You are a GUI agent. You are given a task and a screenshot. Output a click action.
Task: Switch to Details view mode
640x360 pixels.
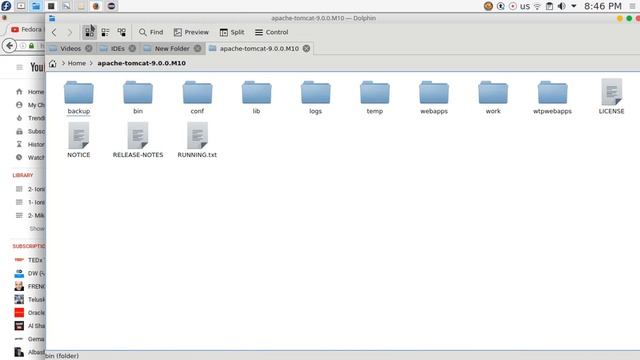tap(122, 32)
